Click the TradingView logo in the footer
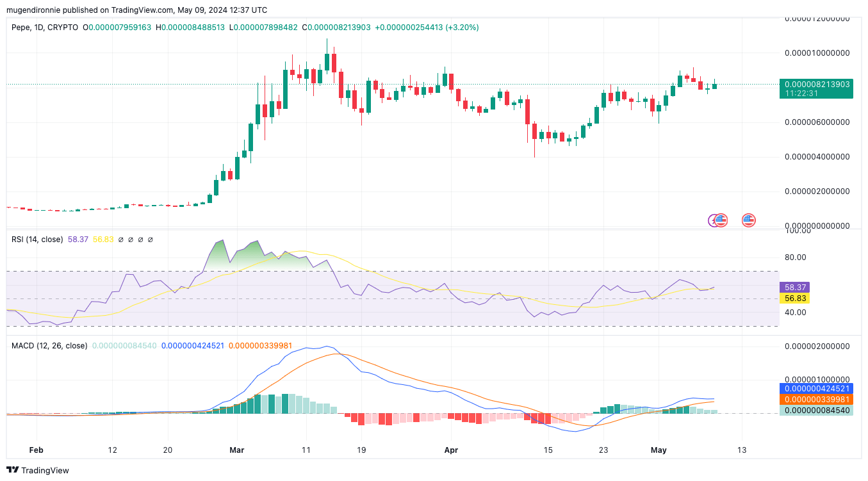The width and height of the screenshot is (868, 481). click(x=38, y=470)
